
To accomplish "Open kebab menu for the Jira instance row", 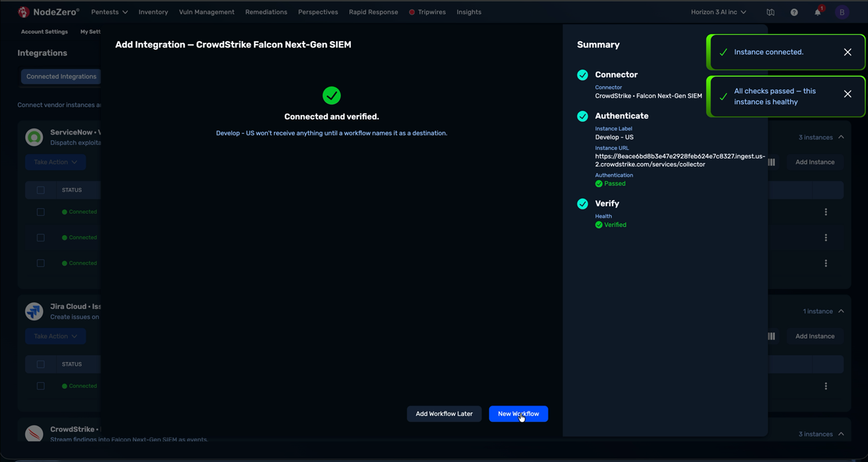I will click(x=826, y=386).
